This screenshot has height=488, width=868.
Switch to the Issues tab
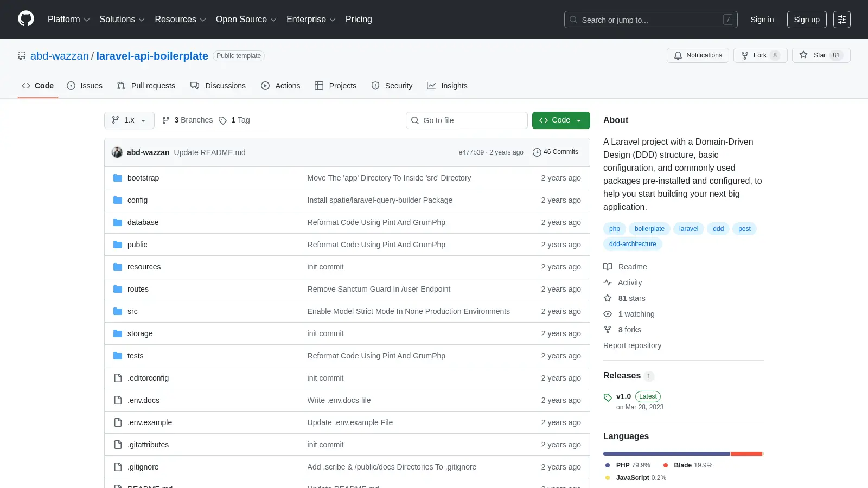tap(85, 86)
